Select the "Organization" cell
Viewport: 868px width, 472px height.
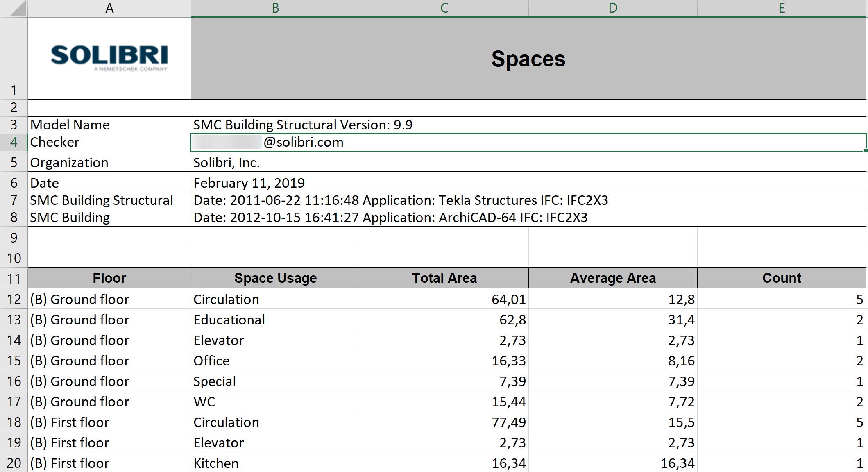coord(109,161)
